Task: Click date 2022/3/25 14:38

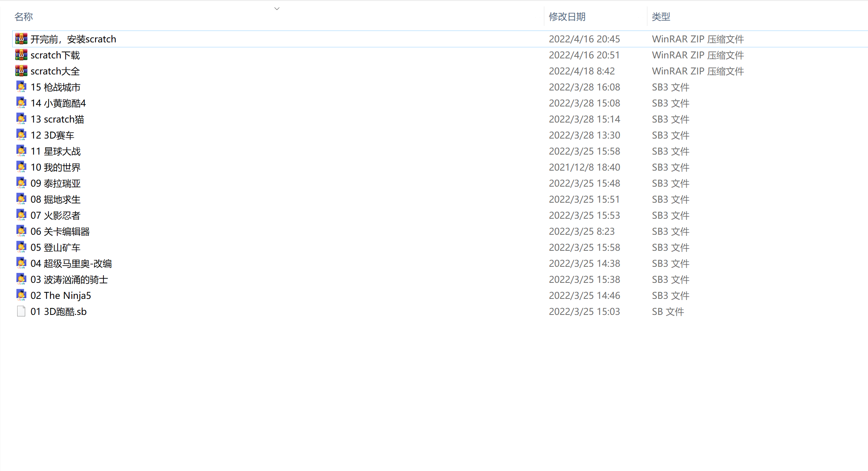Action: click(584, 263)
